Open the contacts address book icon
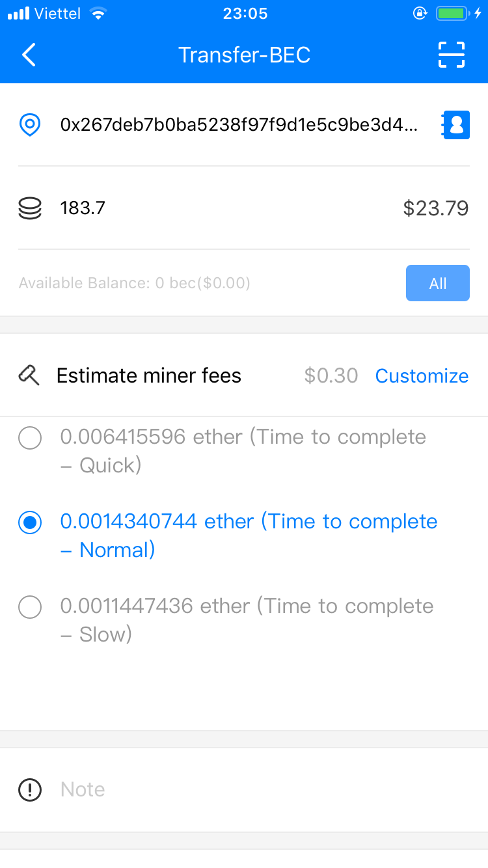The width and height of the screenshot is (488, 868). click(456, 124)
